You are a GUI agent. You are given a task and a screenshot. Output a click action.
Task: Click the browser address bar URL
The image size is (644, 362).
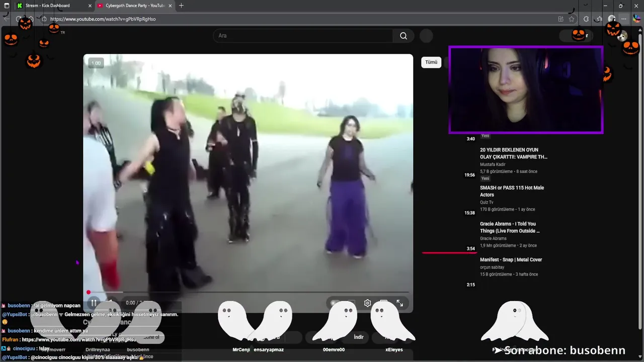[103, 19]
